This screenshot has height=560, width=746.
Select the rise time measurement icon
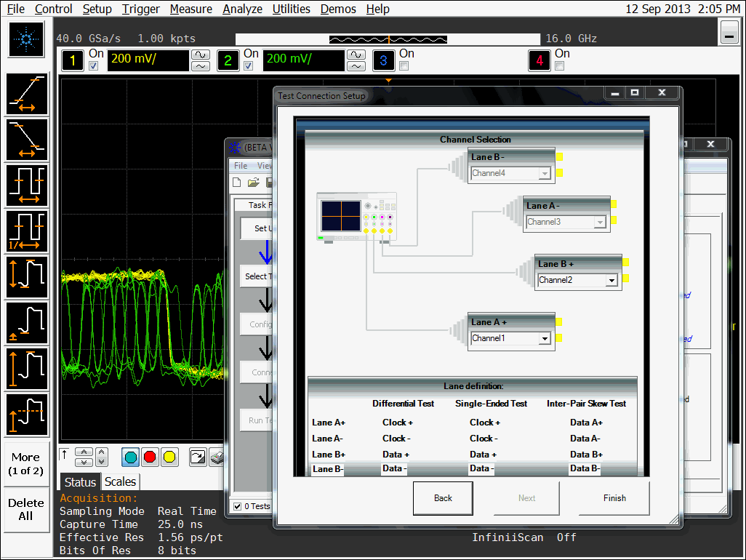[x=28, y=95]
